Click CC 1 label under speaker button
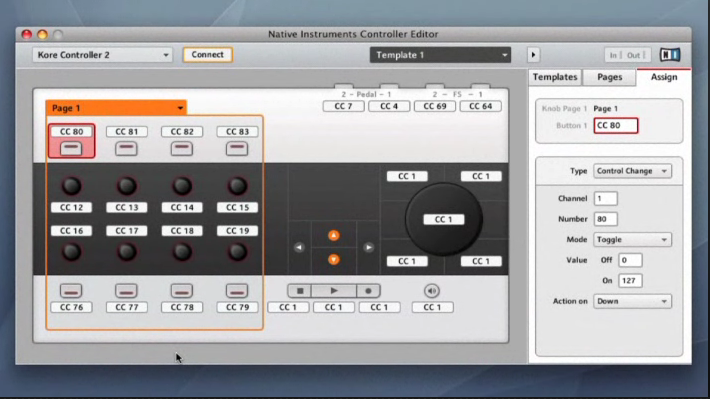710x399 pixels. [x=432, y=307]
